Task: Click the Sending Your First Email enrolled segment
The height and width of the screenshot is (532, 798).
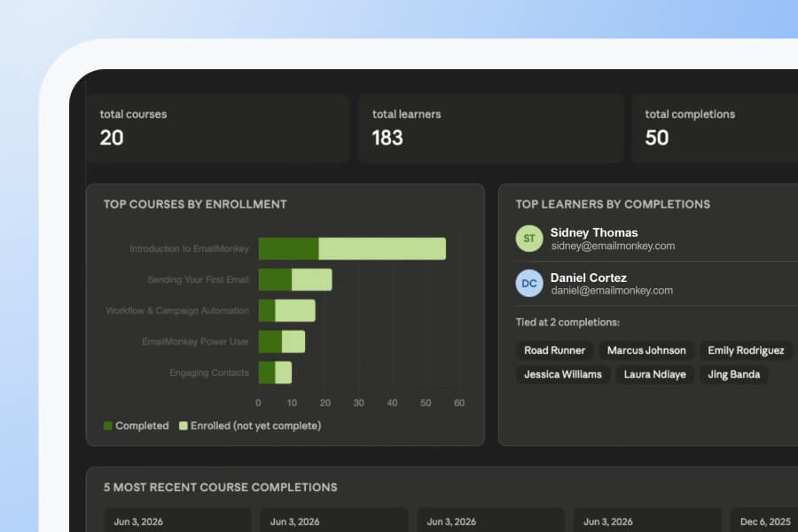Action: (312, 279)
